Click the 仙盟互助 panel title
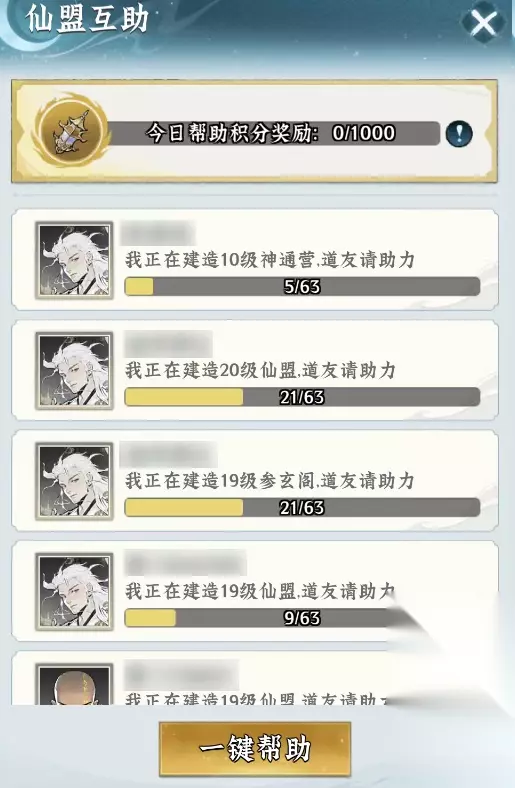This screenshot has width=515, height=788. [88, 19]
